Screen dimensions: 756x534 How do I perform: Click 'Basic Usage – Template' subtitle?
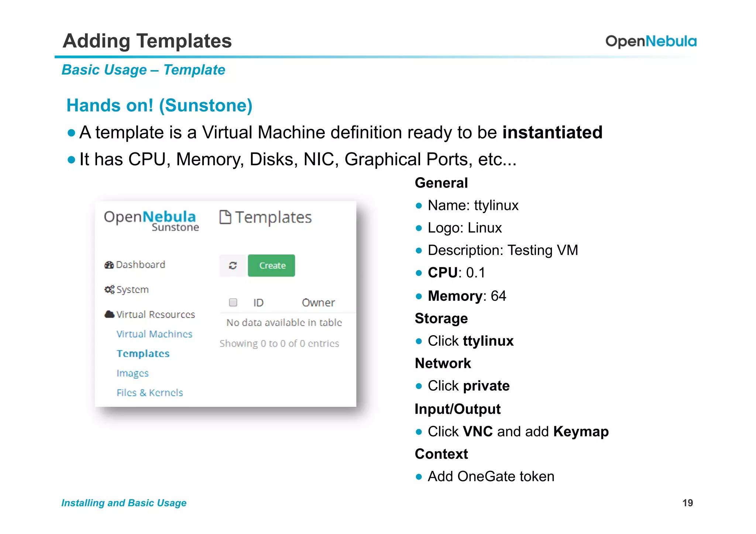click(x=143, y=70)
